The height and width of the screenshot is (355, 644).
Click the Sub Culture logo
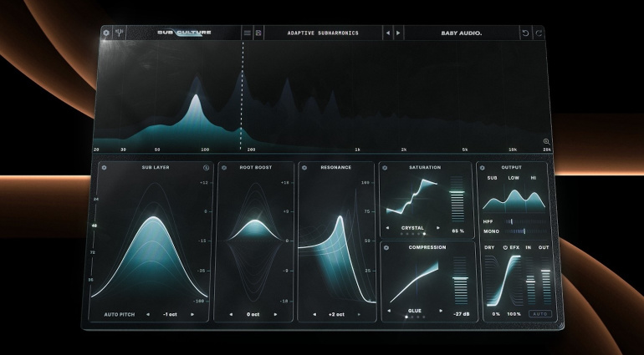[184, 33]
